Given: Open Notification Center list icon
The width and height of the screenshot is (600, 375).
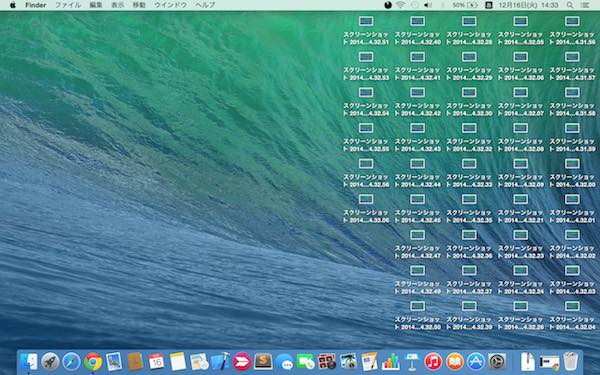Looking at the screenshot, I should (585, 5).
